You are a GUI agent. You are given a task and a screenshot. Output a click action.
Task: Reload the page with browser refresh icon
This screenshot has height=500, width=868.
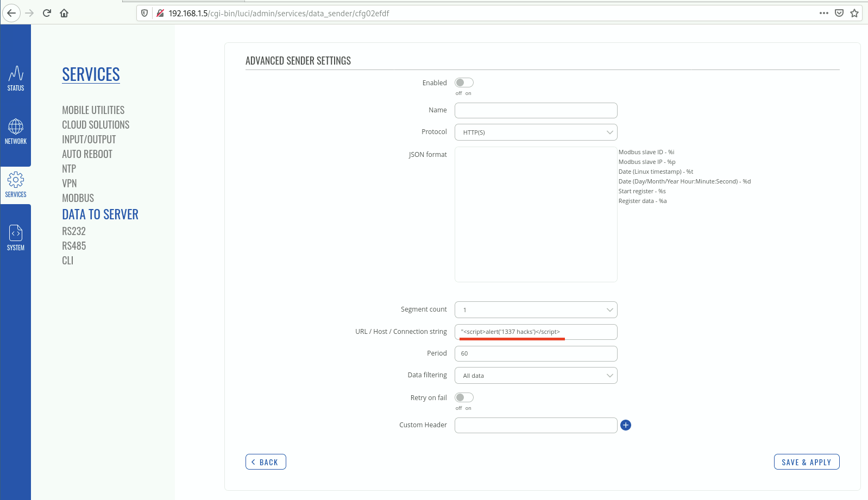(47, 13)
